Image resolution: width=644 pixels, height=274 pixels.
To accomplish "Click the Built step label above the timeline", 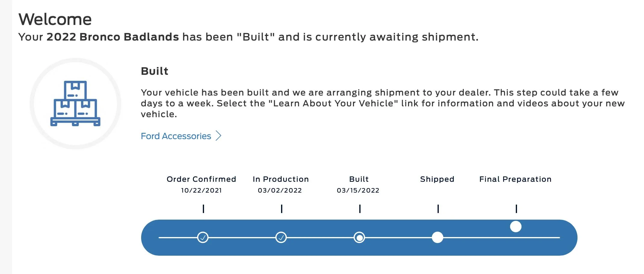I will (x=359, y=179).
